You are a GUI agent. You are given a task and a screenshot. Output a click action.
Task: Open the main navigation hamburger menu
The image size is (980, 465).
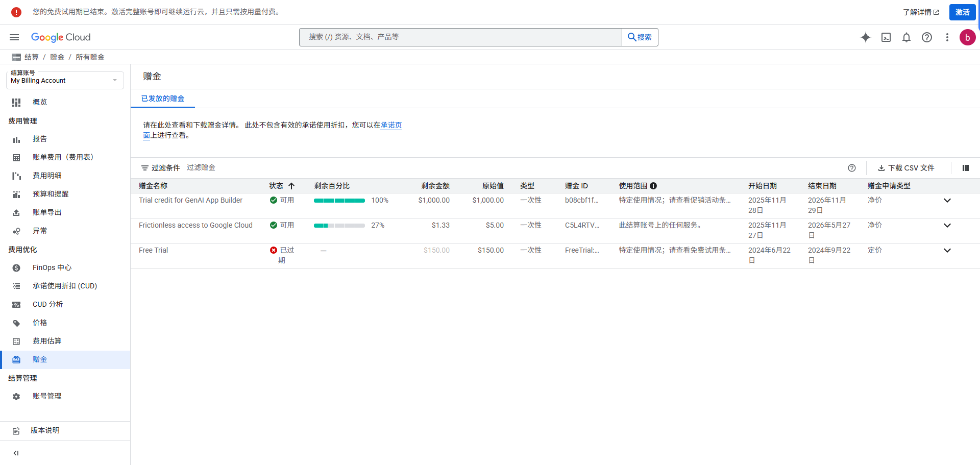click(x=14, y=37)
